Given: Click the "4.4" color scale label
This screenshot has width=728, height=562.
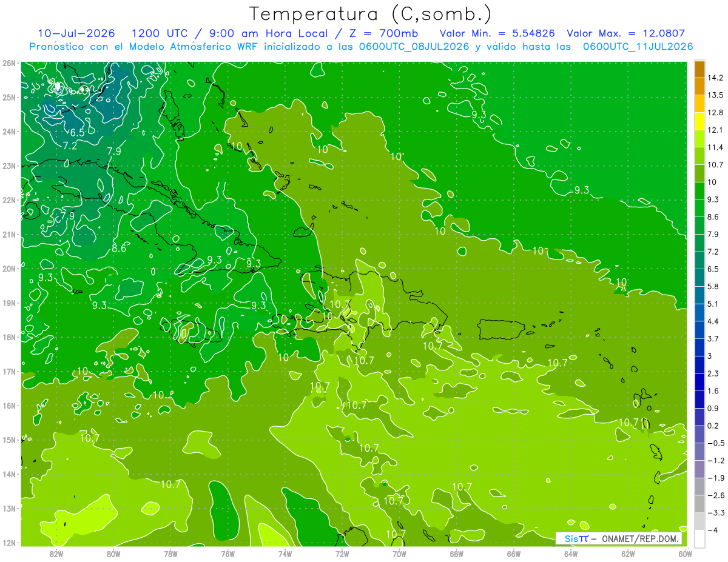Looking at the screenshot, I should click(713, 321).
